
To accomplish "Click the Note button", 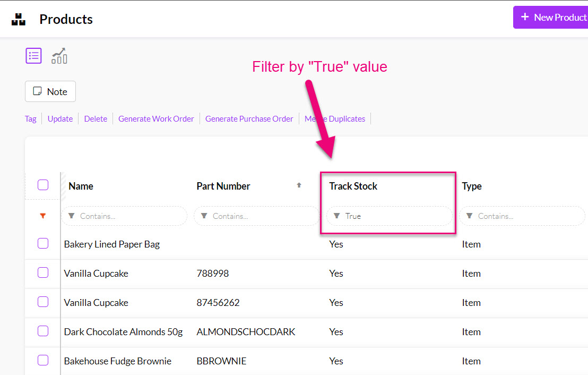I will (50, 91).
